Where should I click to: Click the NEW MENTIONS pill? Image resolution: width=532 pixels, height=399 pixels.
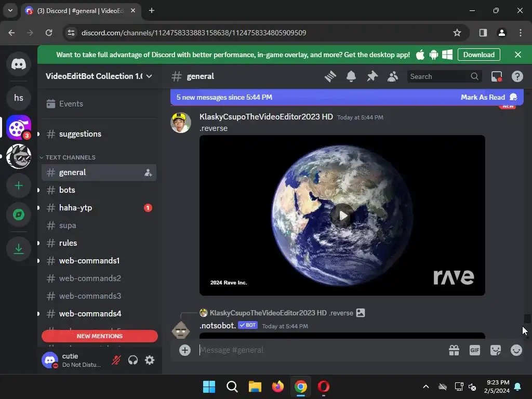(100, 336)
